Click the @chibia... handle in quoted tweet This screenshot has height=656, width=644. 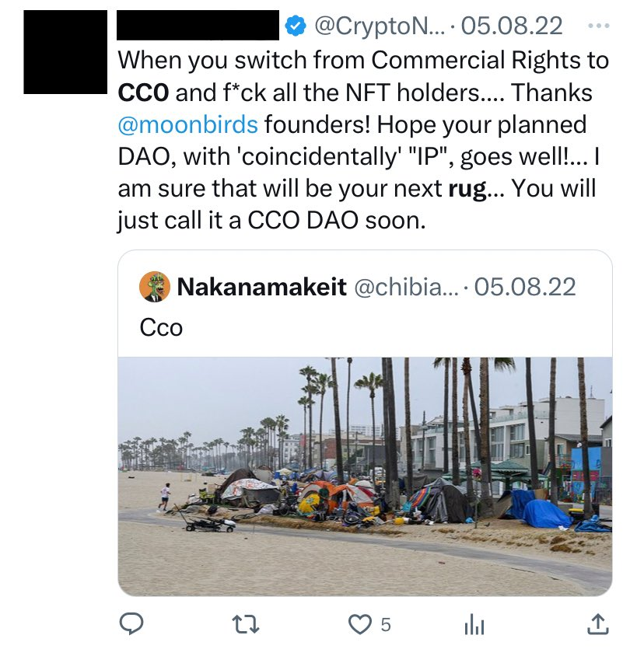(404, 288)
